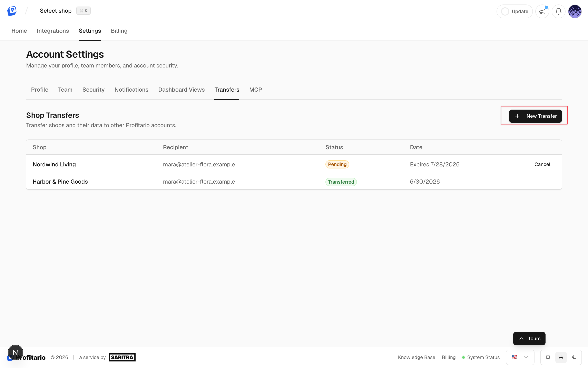Click the Pending status badge
The height and width of the screenshot is (368, 588).
click(x=337, y=164)
